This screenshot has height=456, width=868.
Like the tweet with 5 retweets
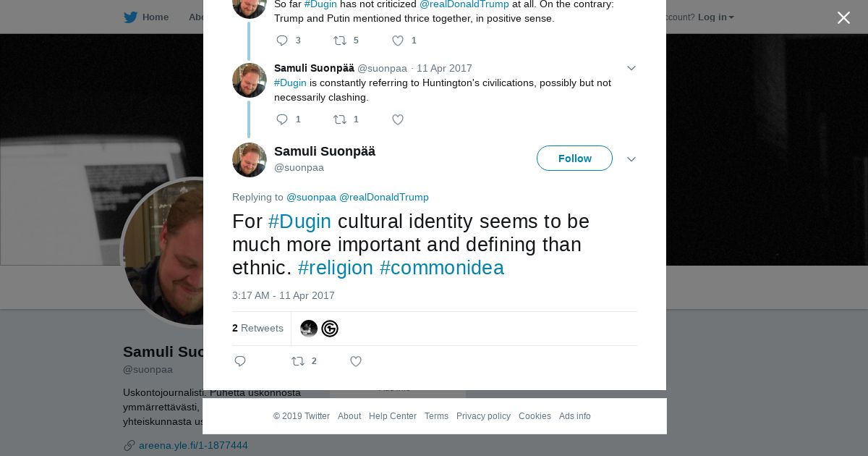point(404,41)
